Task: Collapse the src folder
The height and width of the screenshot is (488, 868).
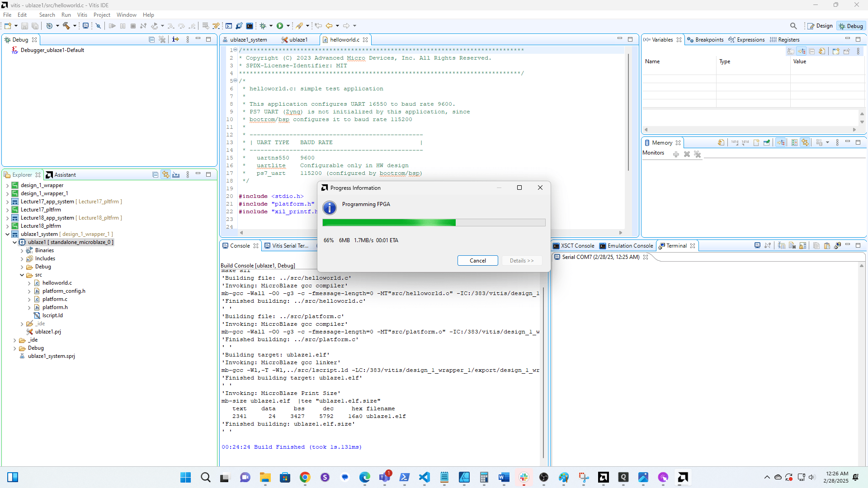Action: (22, 275)
